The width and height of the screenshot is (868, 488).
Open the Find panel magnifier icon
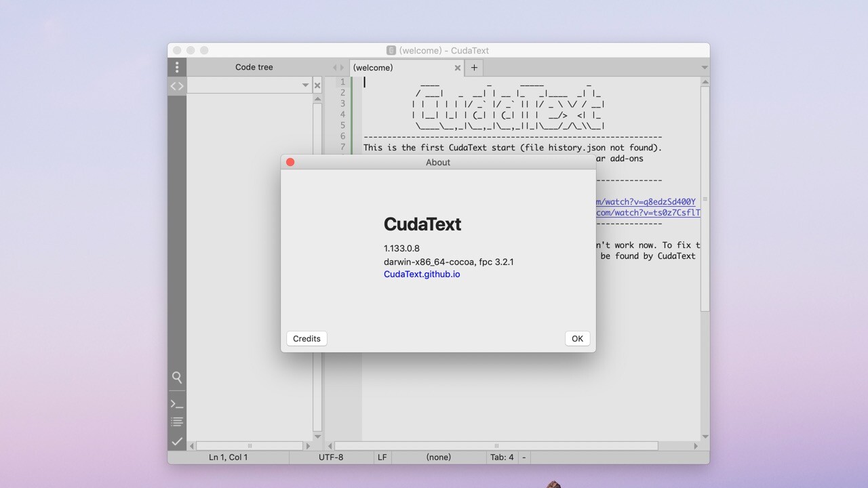(x=177, y=378)
